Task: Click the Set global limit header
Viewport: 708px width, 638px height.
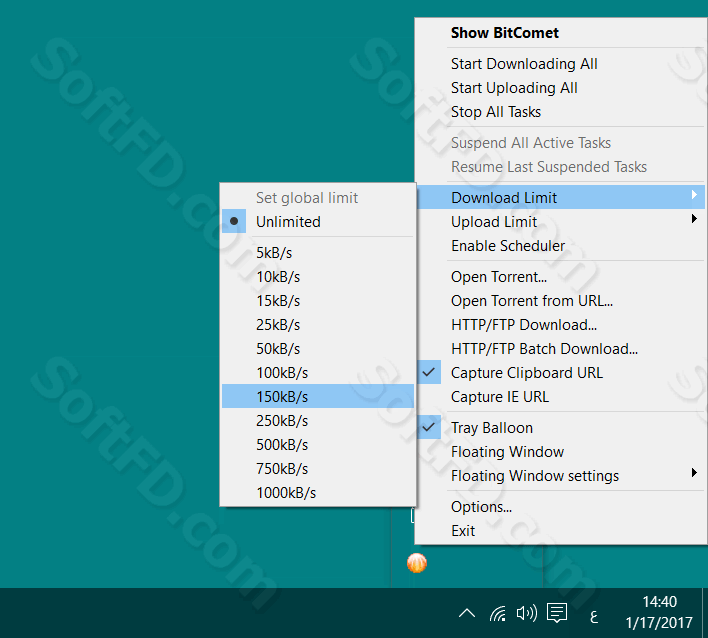Action: tap(318, 197)
